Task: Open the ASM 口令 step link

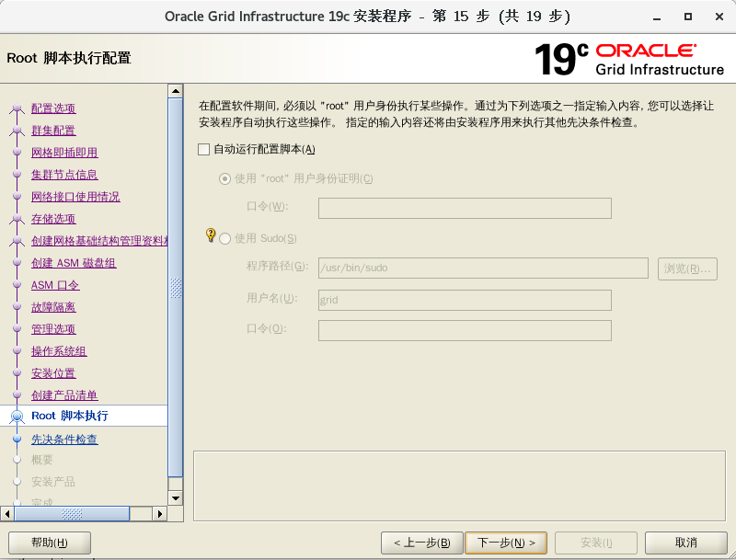Action: (55, 285)
